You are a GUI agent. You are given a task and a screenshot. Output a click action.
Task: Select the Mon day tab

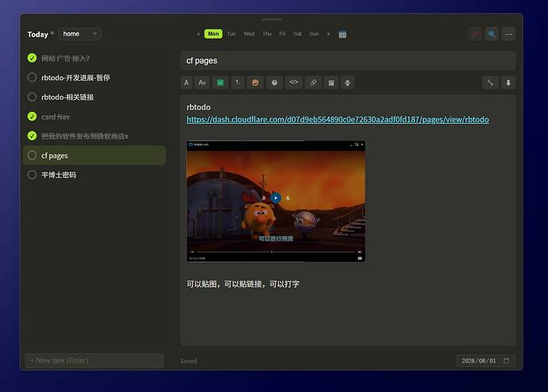click(x=213, y=34)
